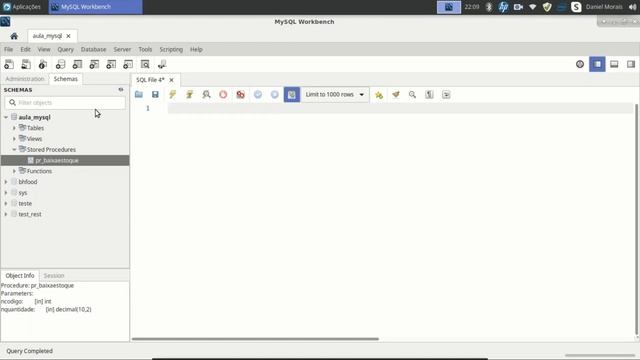Open the File menu

click(9, 49)
